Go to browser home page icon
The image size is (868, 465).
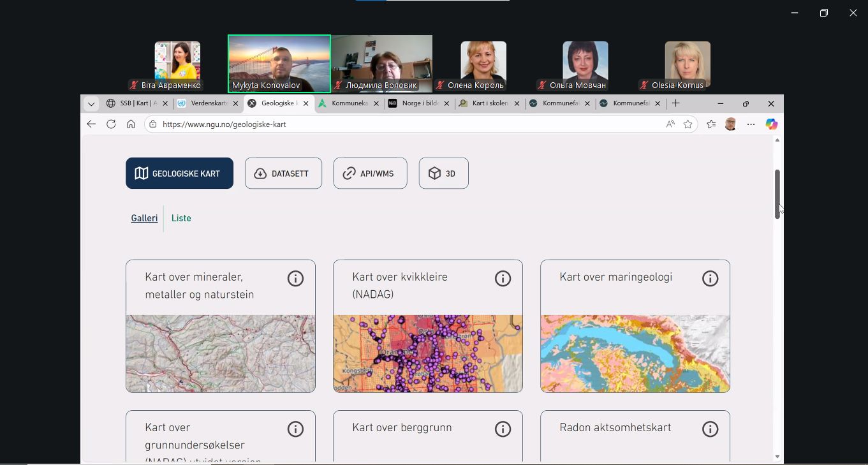(x=131, y=124)
